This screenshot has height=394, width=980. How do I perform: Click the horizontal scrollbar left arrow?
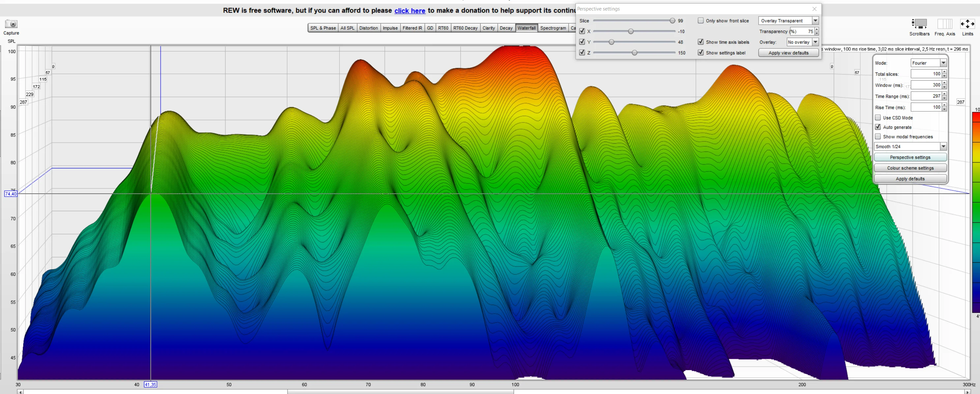(x=20, y=392)
